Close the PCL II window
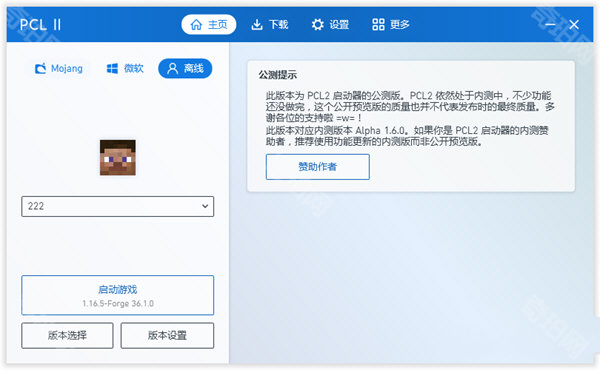The height and width of the screenshot is (370, 600). tap(574, 24)
